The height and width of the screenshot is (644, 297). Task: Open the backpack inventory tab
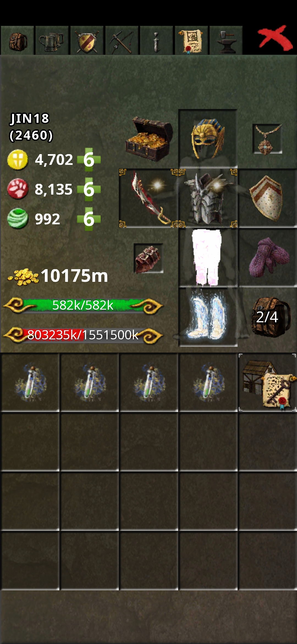point(17,40)
